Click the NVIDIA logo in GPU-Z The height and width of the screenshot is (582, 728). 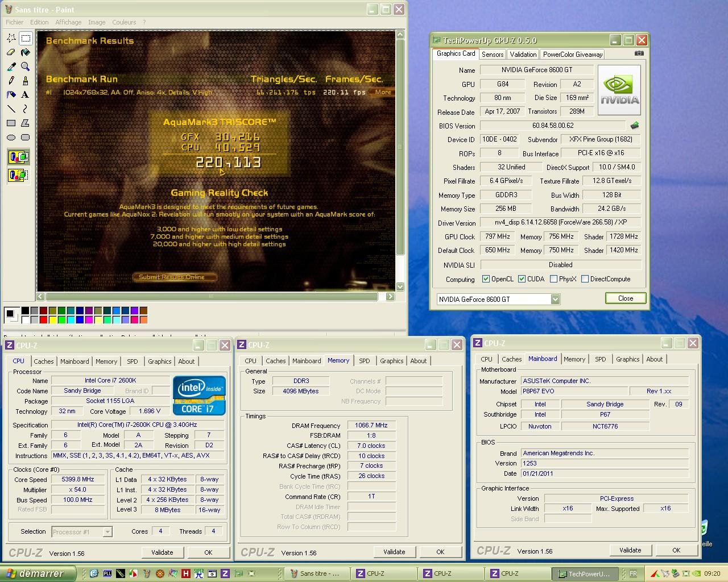coord(619,90)
